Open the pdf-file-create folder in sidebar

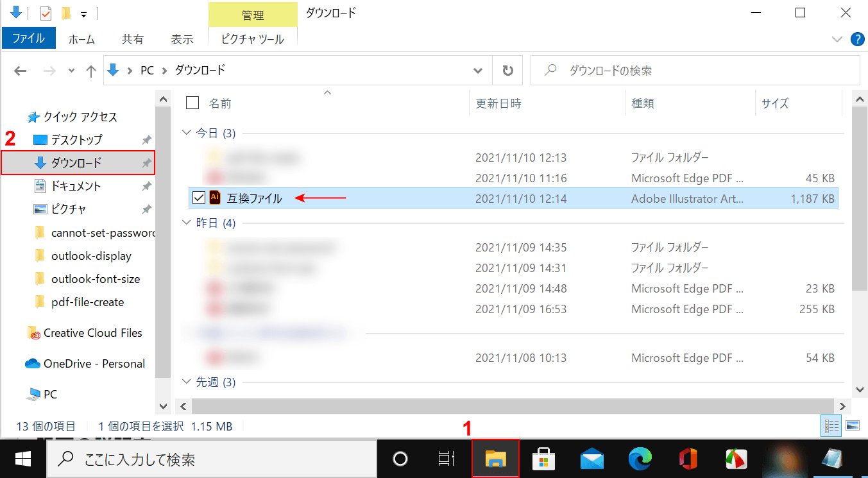click(x=87, y=302)
